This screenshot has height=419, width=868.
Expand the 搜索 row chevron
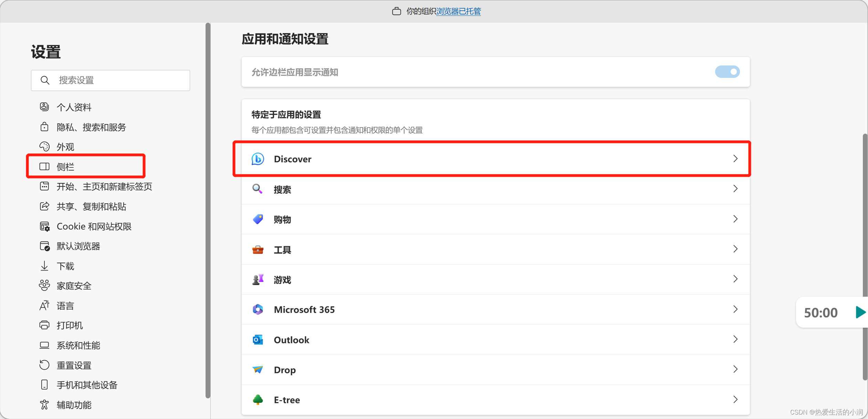pyautogui.click(x=735, y=189)
